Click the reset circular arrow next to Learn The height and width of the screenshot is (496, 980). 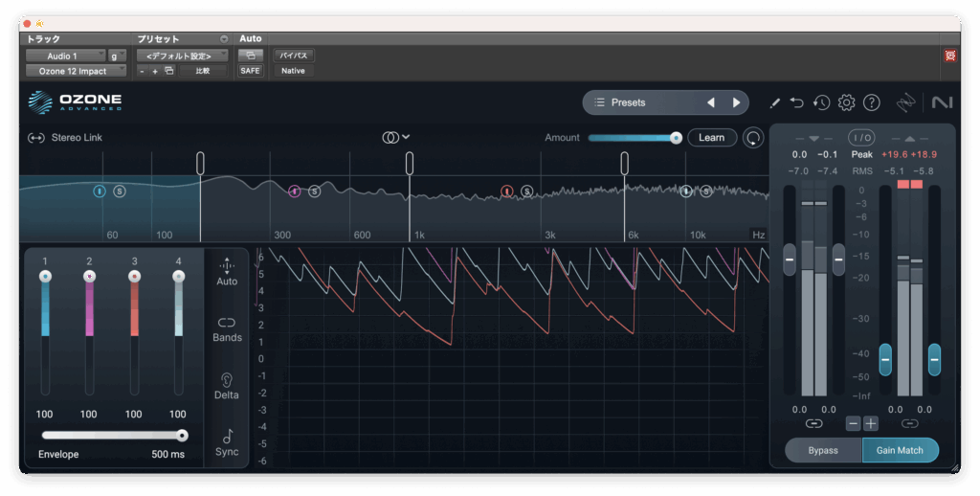coord(754,138)
